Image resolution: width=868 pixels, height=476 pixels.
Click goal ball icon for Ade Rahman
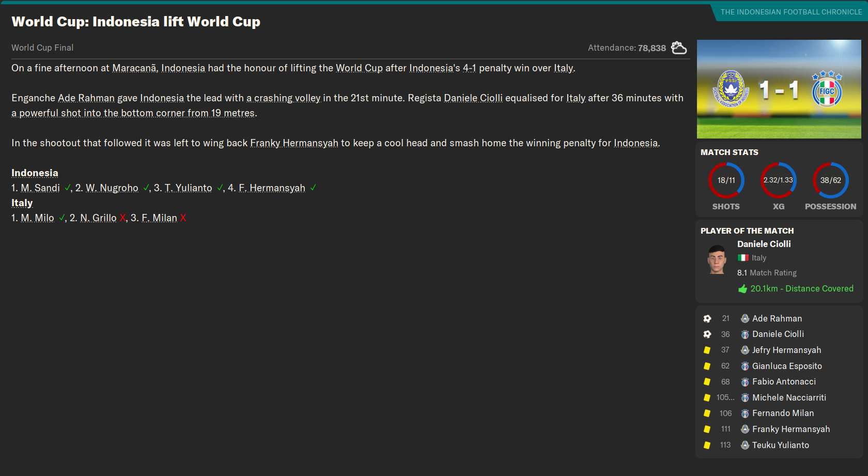707,319
